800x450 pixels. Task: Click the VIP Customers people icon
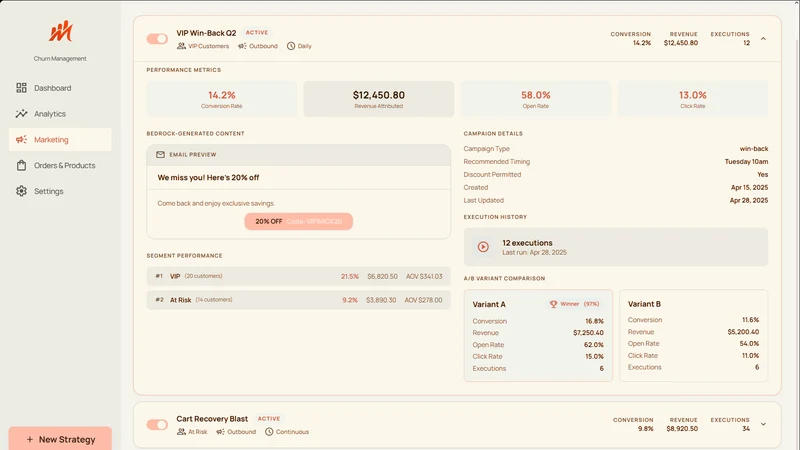pos(181,46)
